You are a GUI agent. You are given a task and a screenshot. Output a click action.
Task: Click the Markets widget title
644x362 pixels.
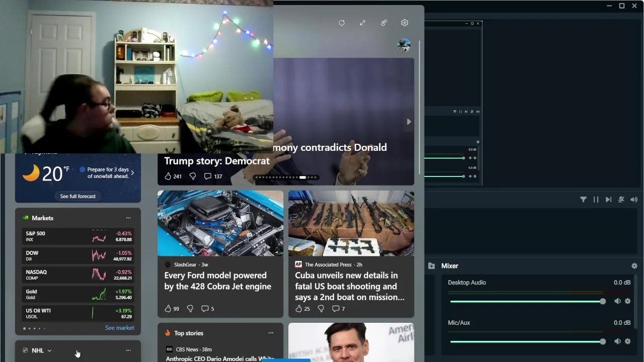[x=42, y=218]
